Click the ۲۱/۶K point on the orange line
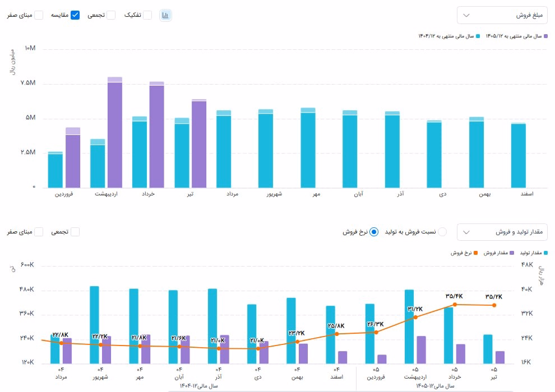The width and height of the screenshot is (555, 392). pyautogui.click(x=179, y=347)
